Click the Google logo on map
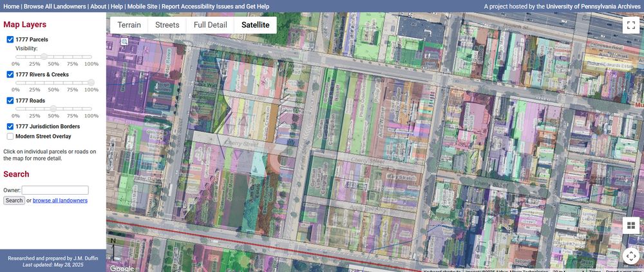The image size is (644, 272). point(122,268)
